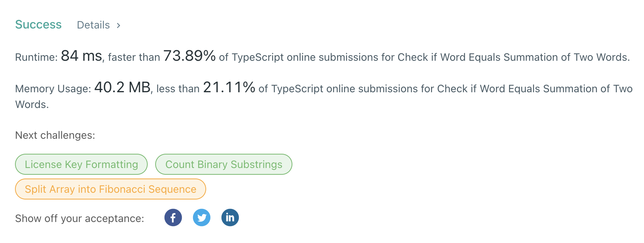Click the "Memory Usage:" label
Image resolution: width=644 pixels, height=243 pixels.
(x=53, y=89)
